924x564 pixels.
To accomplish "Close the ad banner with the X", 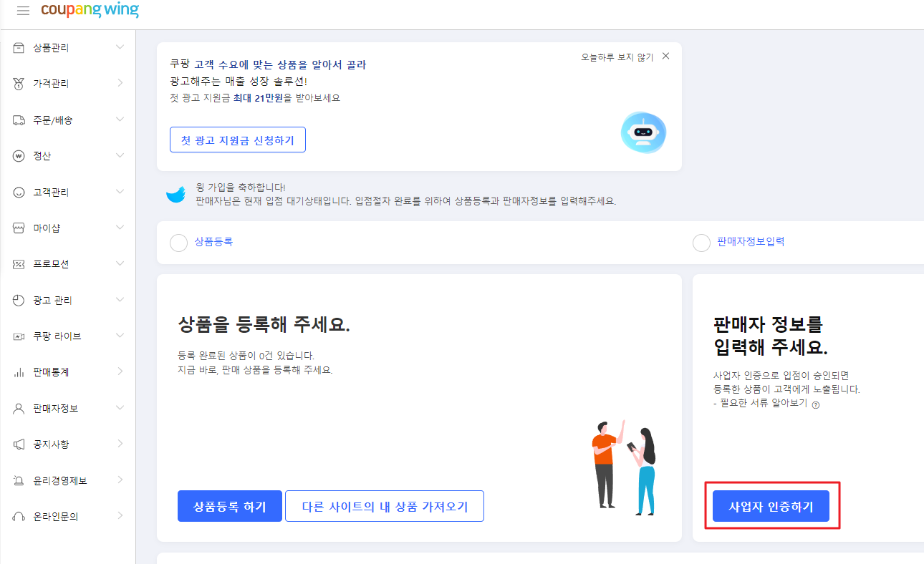I will (x=666, y=56).
